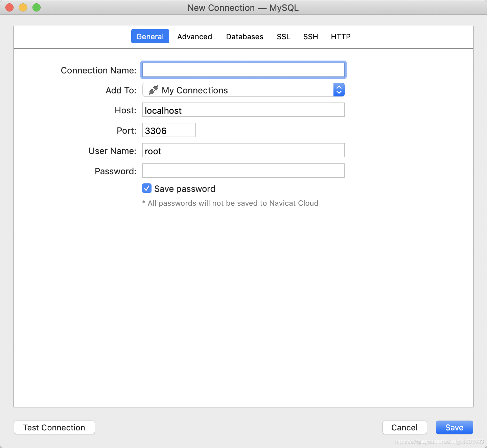This screenshot has width=487, height=448.
Task: Expand the Add To dropdown arrows
Action: 339,90
